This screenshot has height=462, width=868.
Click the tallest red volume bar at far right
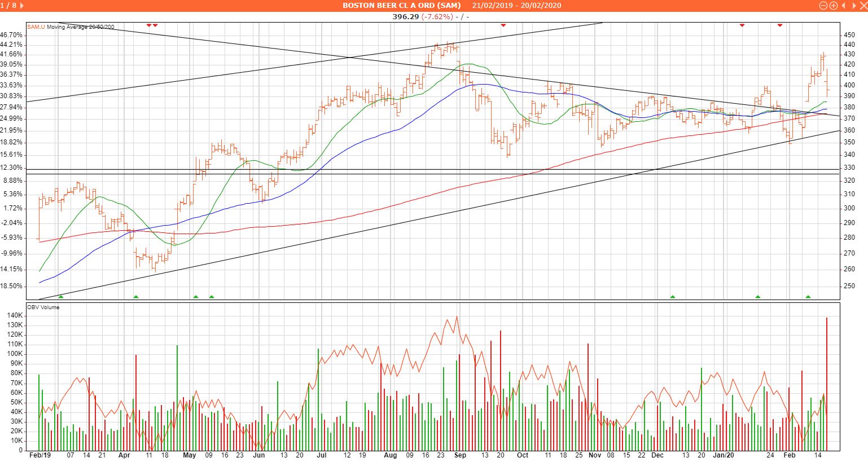pyautogui.click(x=827, y=384)
